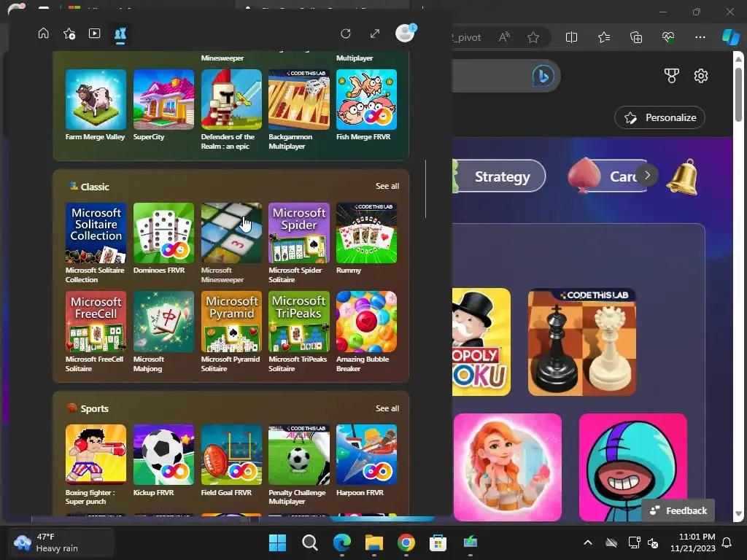
Task: Open Windows Start menu
Action: click(x=277, y=542)
